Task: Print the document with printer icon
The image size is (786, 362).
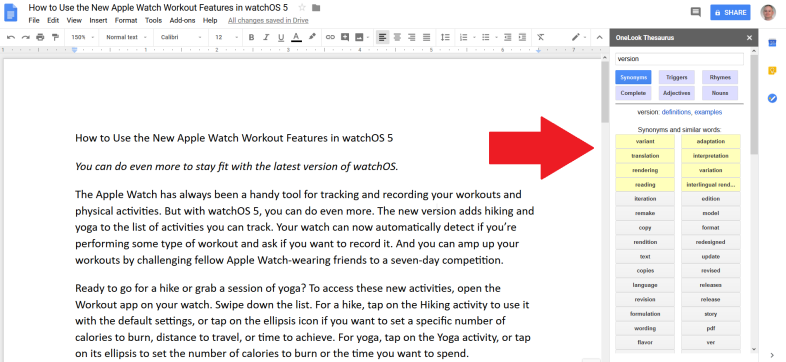Action: click(41, 37)
